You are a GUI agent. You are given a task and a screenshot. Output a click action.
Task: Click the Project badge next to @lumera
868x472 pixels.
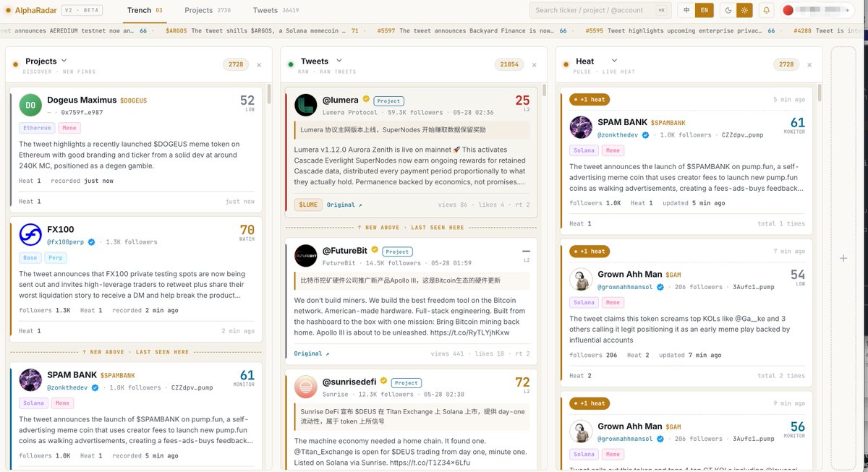389,101
